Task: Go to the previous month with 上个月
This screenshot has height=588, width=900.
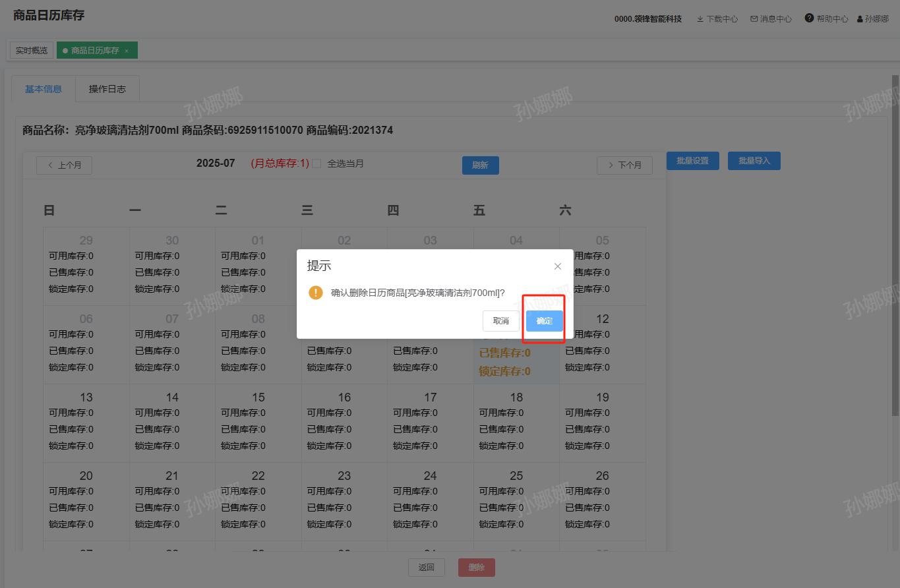Action: [x=64, y=165]
